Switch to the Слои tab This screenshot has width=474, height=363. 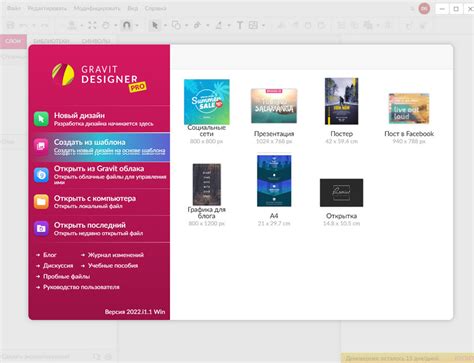13,41
